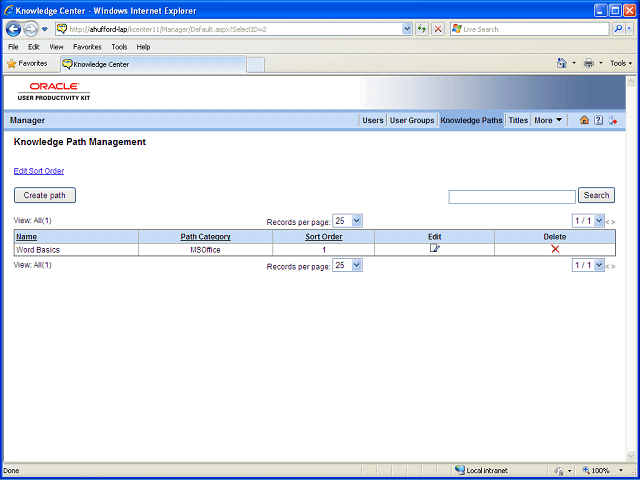Open bottom Records per page dropdown
Image resolution: width=640 pixels, height=480 pixels.
[x=347, y=265]
